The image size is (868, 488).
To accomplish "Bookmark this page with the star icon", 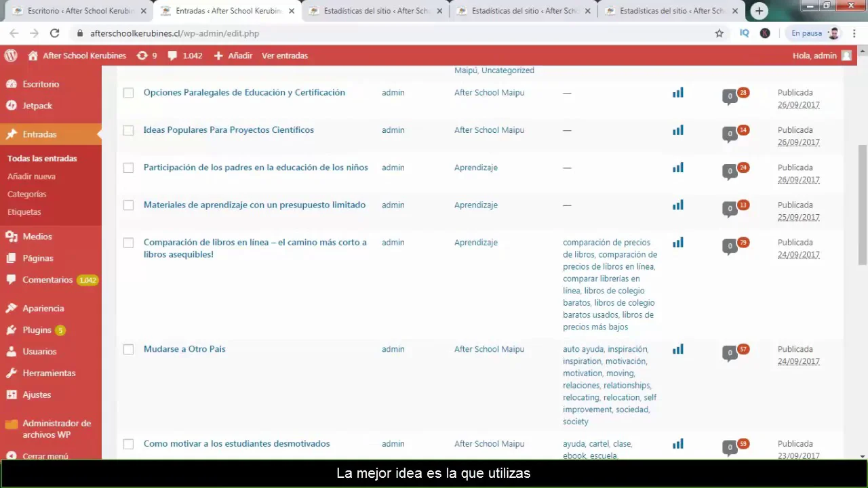I will [x=719, y=33].
